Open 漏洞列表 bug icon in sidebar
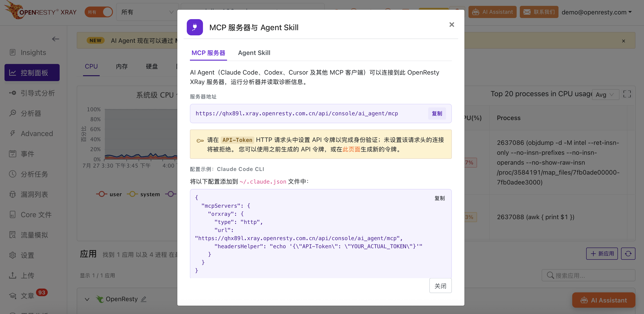The height and width of the screenshot is (314, 644). pos(13,194)
